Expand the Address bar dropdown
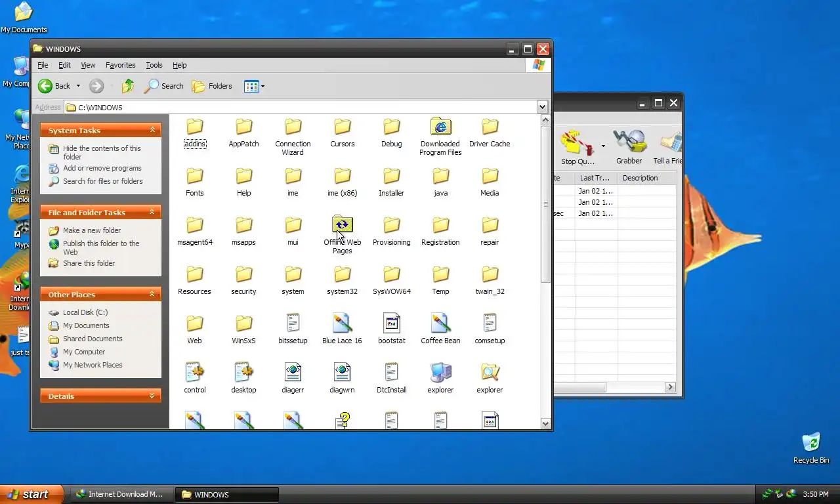This screenshot has height=504, width=840. [x=542, y=107]
